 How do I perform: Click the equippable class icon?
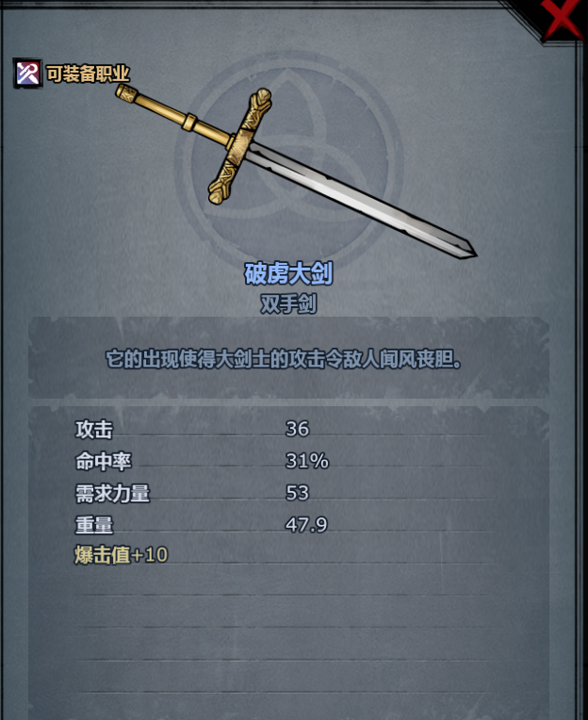(27, 74)
